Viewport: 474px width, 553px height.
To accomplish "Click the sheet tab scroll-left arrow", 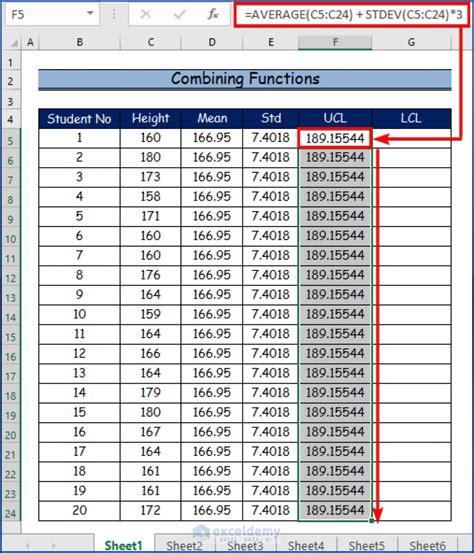I will 28,546.
